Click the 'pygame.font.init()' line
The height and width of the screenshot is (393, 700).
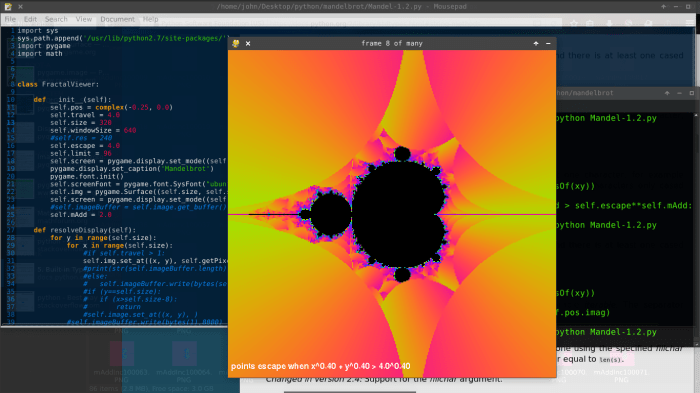click(87, 176)
